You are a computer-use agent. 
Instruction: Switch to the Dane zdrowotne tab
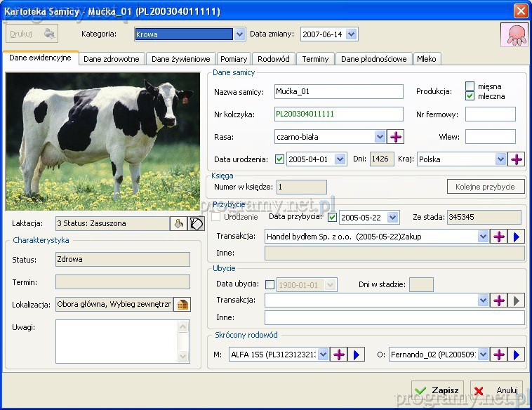coord(112,59)
